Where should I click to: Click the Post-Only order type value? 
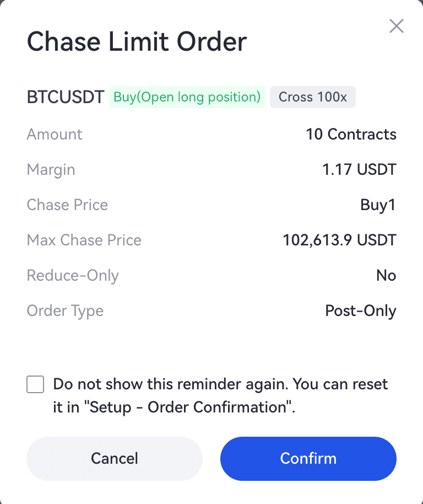click(x=360, y=310)
